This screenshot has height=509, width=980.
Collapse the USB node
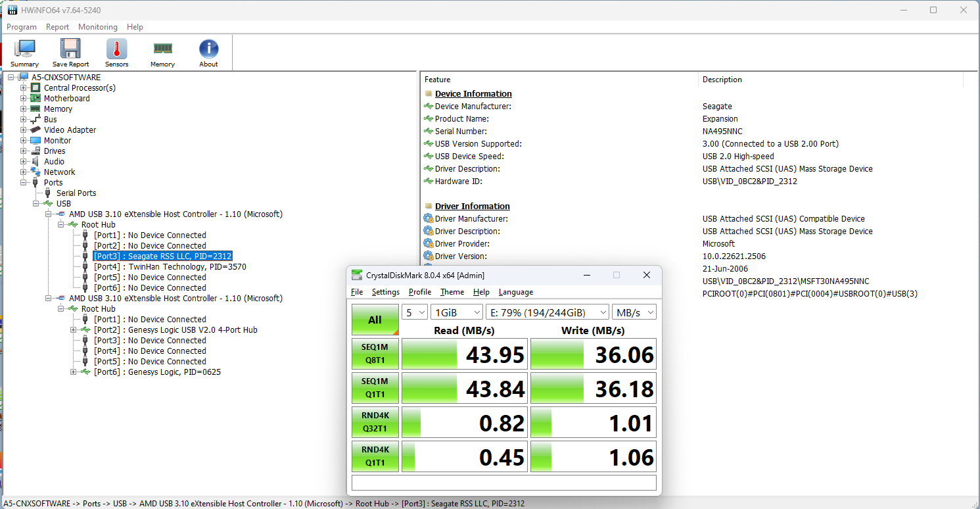coord(36,203)
